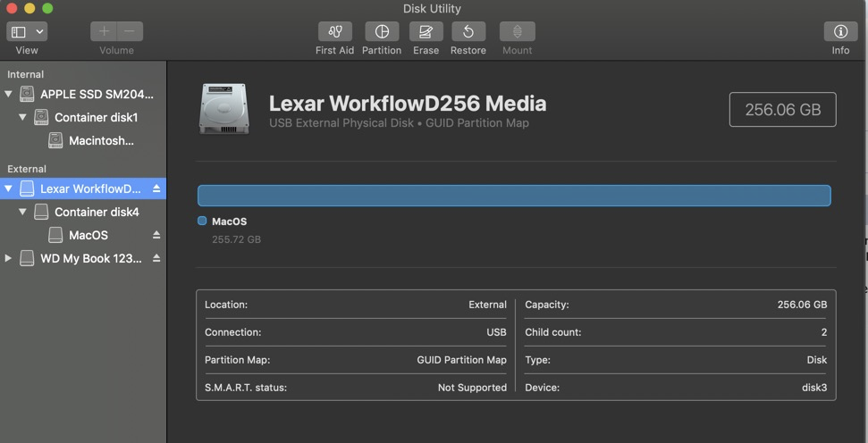Collapse the APPLE SSD SM204 disk
This screenshot has height=443, width=868.
pyautogui.click(x=8, y=94)
